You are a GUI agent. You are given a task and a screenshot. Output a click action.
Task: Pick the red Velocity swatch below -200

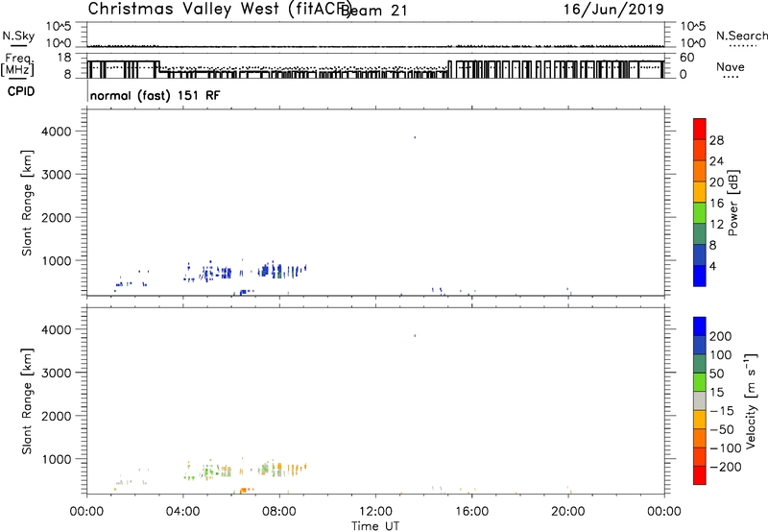700,475
